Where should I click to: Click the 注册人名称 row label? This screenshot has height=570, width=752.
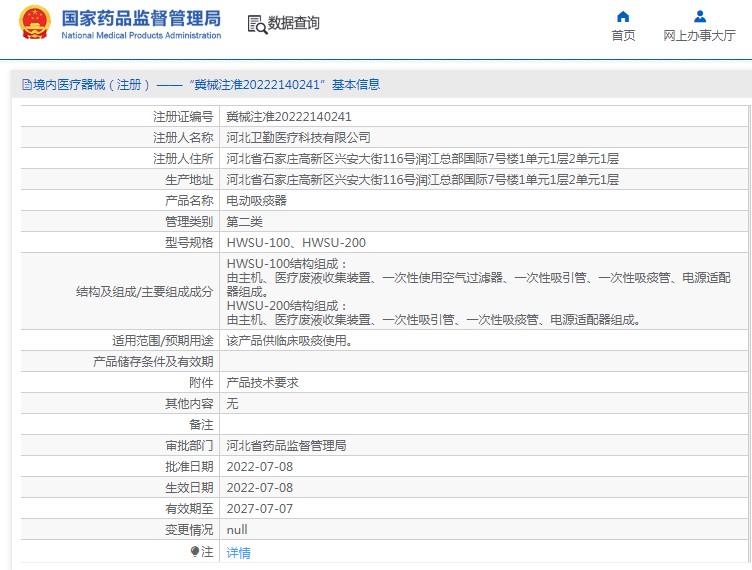point(183,138)
